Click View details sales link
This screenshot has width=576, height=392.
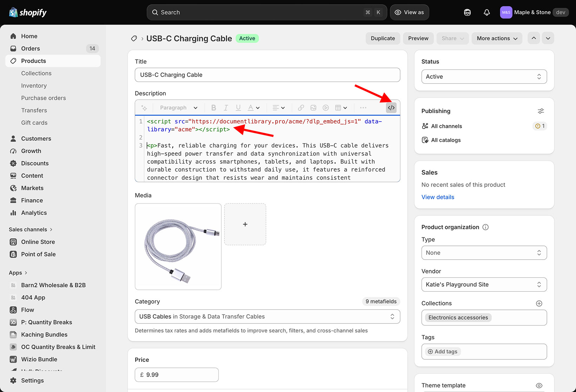click(x=438, y=197)
